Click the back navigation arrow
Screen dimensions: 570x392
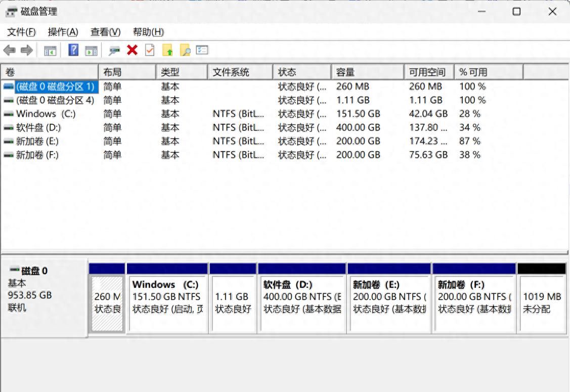[x=9, y=50]
